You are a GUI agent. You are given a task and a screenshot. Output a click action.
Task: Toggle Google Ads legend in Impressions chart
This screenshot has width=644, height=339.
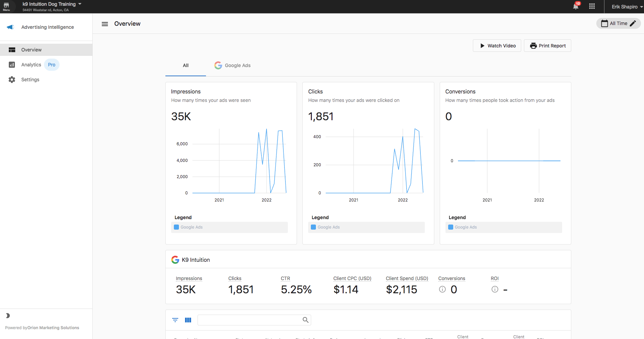click(229, 227)
